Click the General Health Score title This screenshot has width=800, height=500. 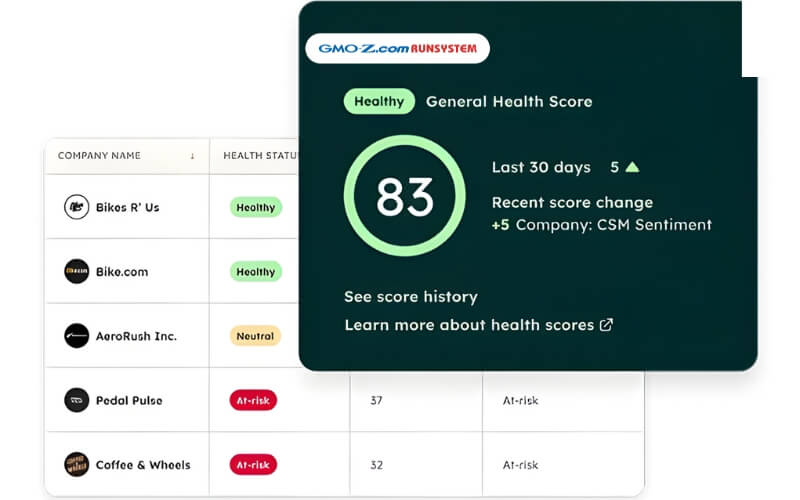tap(509, 102)
